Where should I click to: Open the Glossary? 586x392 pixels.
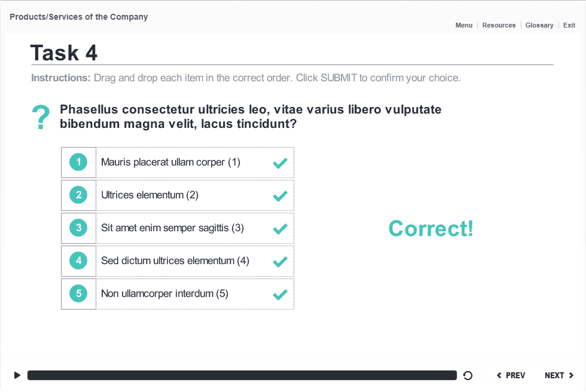[x=539, y=25]
